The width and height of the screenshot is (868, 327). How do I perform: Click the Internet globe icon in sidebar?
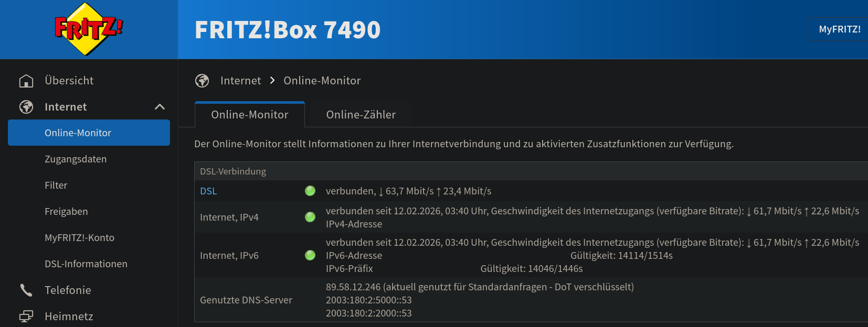point(26,107)
